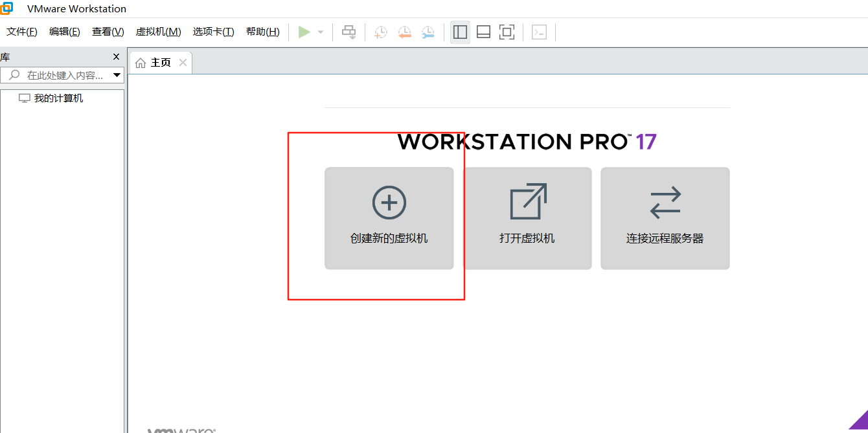This screenshot has height=433, width=868.
Task: Open the 文件(F) menu
Action: coord(22,32)
